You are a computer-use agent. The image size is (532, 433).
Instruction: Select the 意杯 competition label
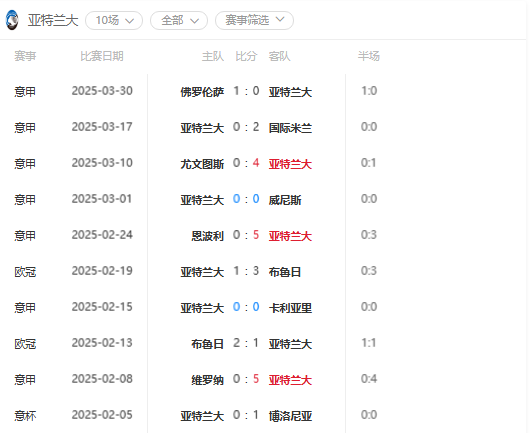tap(25, 416)
